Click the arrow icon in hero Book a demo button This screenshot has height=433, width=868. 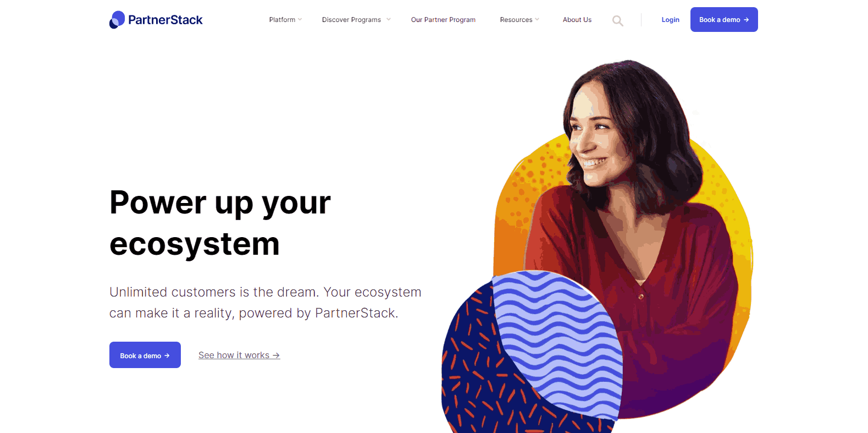[167, 356]
